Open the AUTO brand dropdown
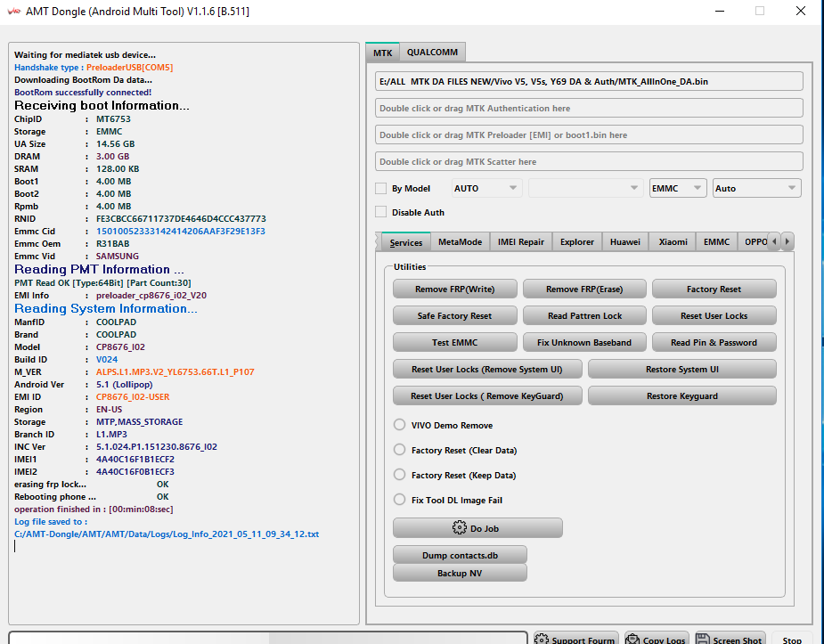This screenshot has width=824, height=644. click(x=486, y=188)
